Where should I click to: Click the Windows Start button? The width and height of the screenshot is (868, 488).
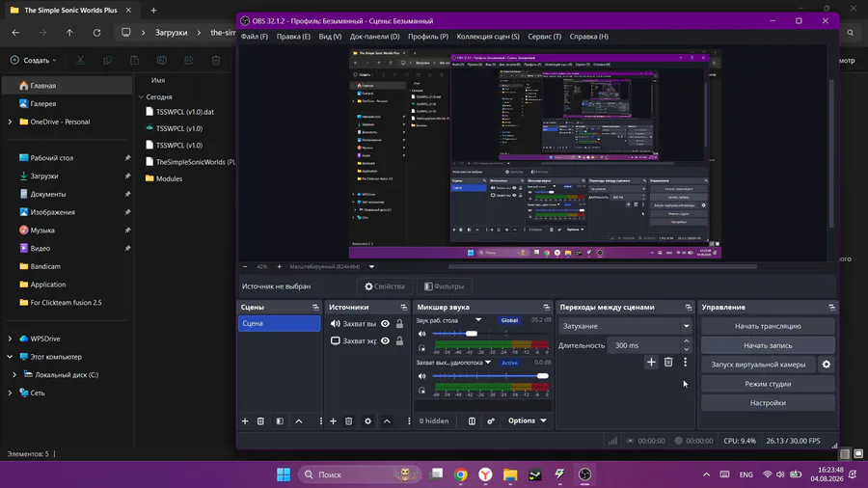point(284,474)
